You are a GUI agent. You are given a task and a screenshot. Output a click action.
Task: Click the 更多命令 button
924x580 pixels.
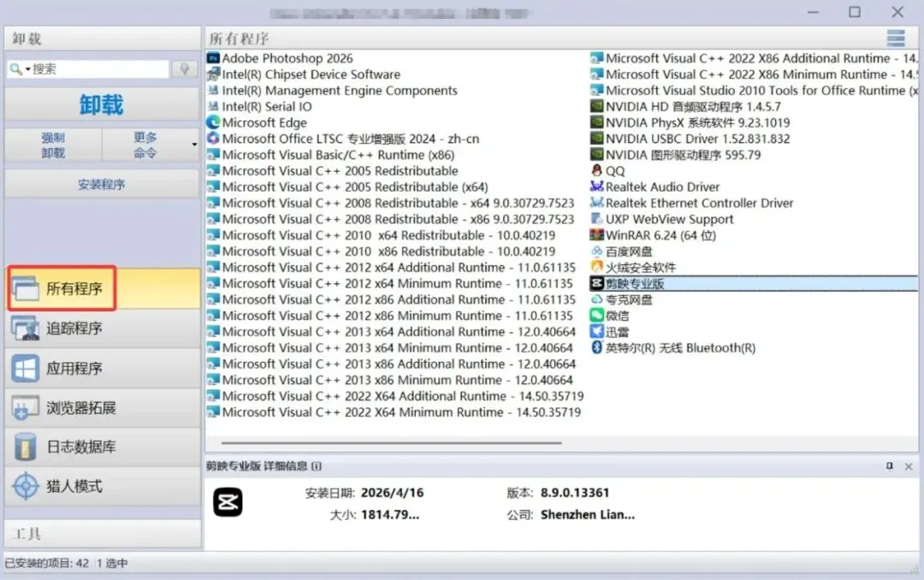(x=145, y=145)
